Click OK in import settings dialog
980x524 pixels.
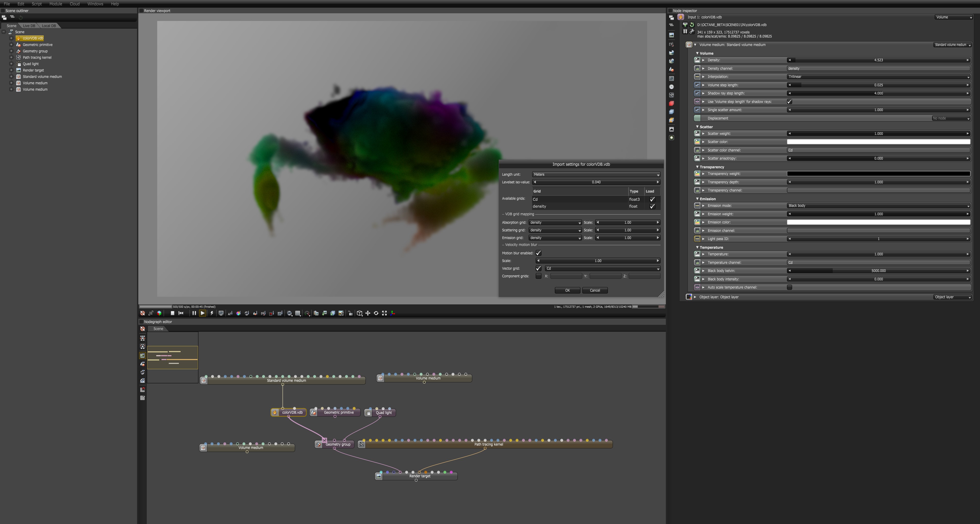pyautogui.click(x=567, y=290)
